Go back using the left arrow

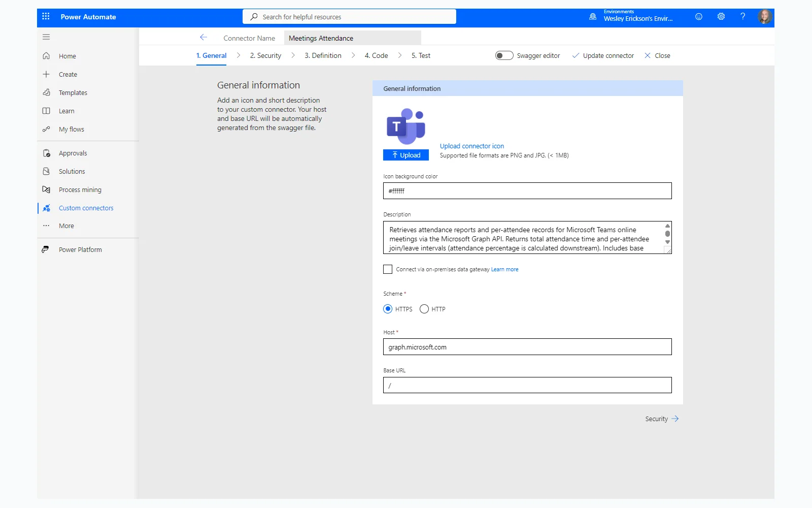pyautogui.click(x=204, y=37)
